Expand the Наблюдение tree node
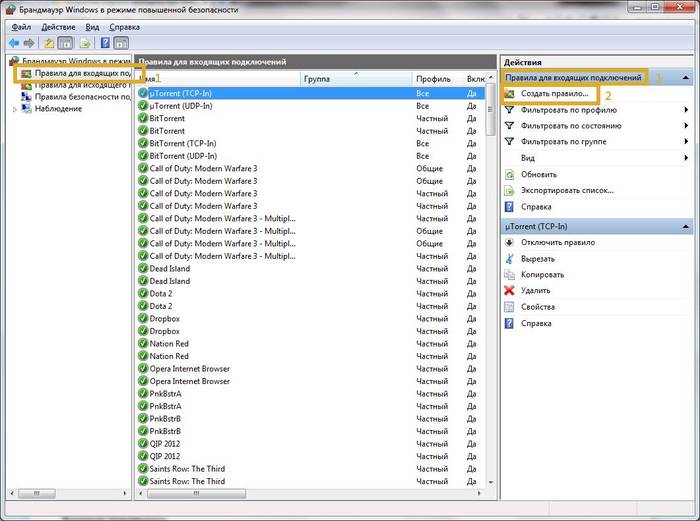The image size is (700, 521). (x=14, y=109)
